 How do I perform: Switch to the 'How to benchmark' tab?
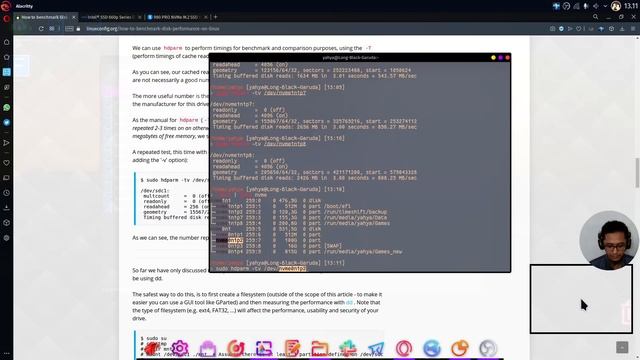pos(46,17)
